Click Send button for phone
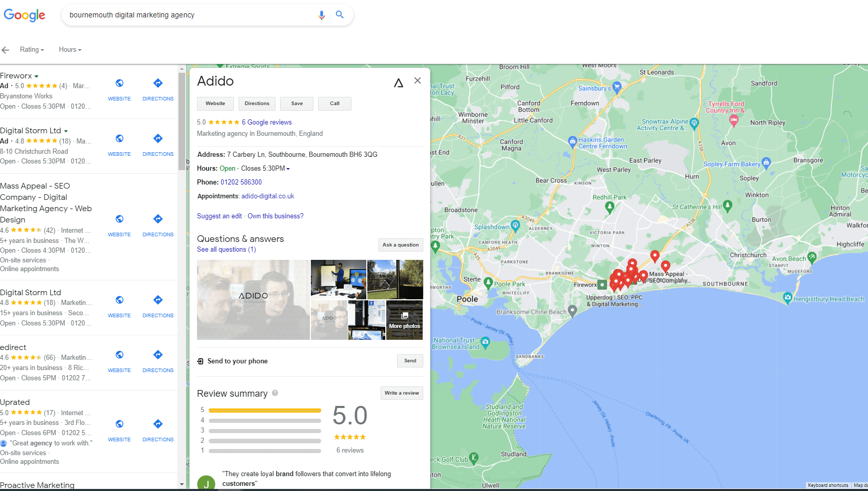The height and width of the screenshot is (491, 868). click(410, 361)
